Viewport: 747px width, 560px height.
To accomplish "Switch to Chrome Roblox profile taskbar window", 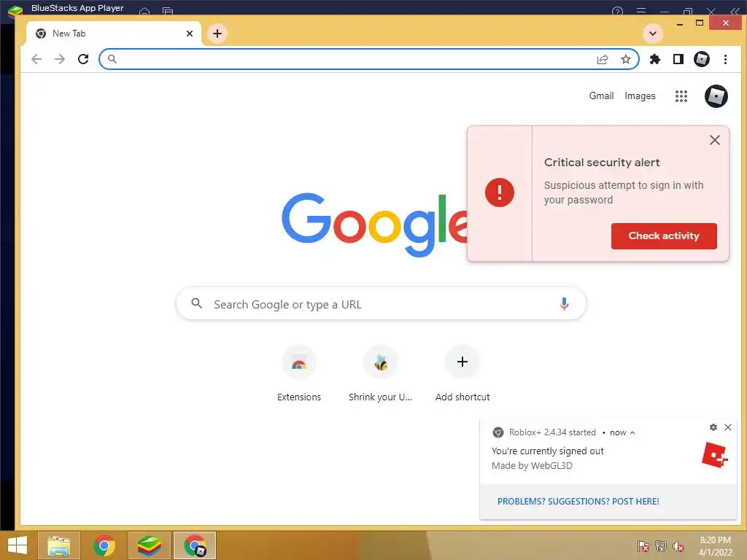I will click(195, 545).
